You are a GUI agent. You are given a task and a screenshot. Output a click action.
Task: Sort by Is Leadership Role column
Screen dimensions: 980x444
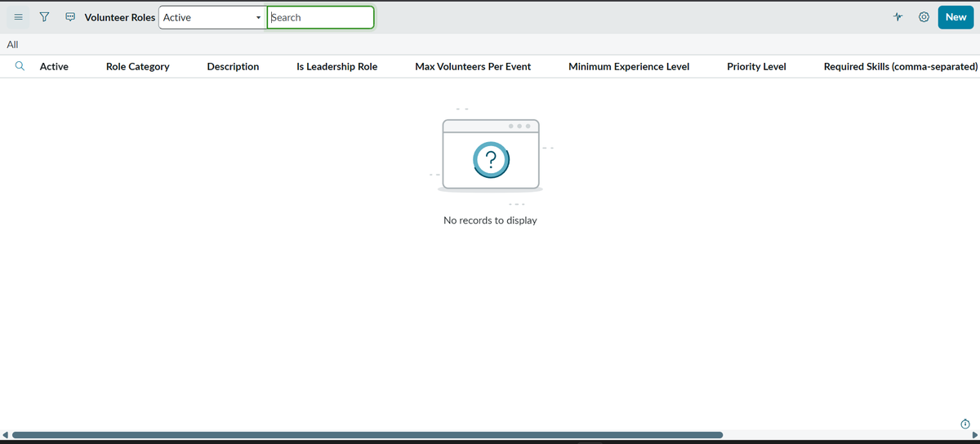pyautogui.click(x=336, y=66)
